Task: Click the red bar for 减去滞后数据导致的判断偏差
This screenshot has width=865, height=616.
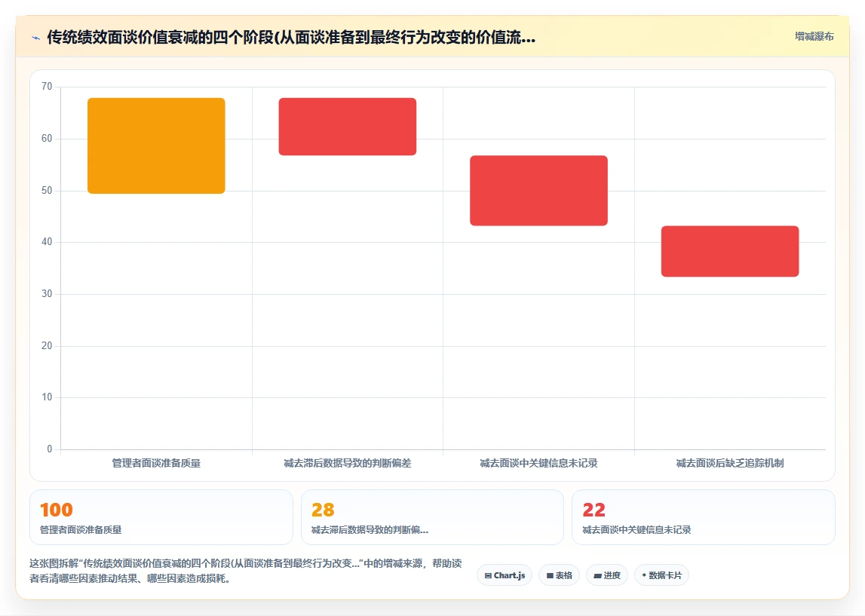Action: click(x=348, y=127)
